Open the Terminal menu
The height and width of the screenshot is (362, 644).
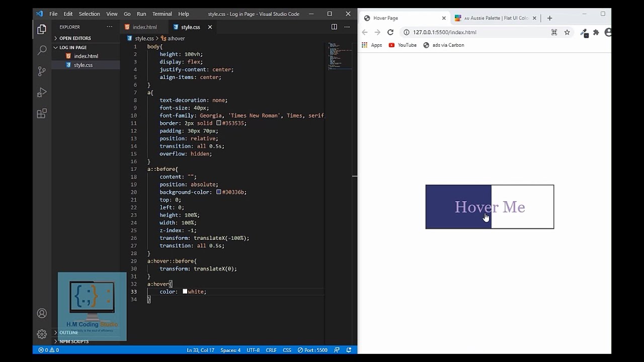[x=162, y=14]
